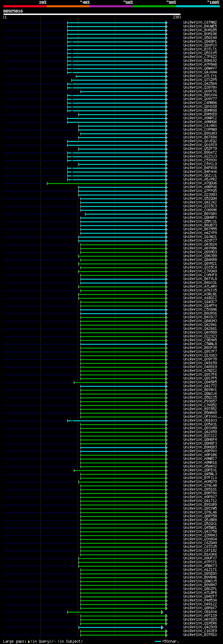Image resolution: width=223 pixels, height=644 pixels.
Task: Select hit label UniRef100_Q5MJ31
Action: [200, 221]
